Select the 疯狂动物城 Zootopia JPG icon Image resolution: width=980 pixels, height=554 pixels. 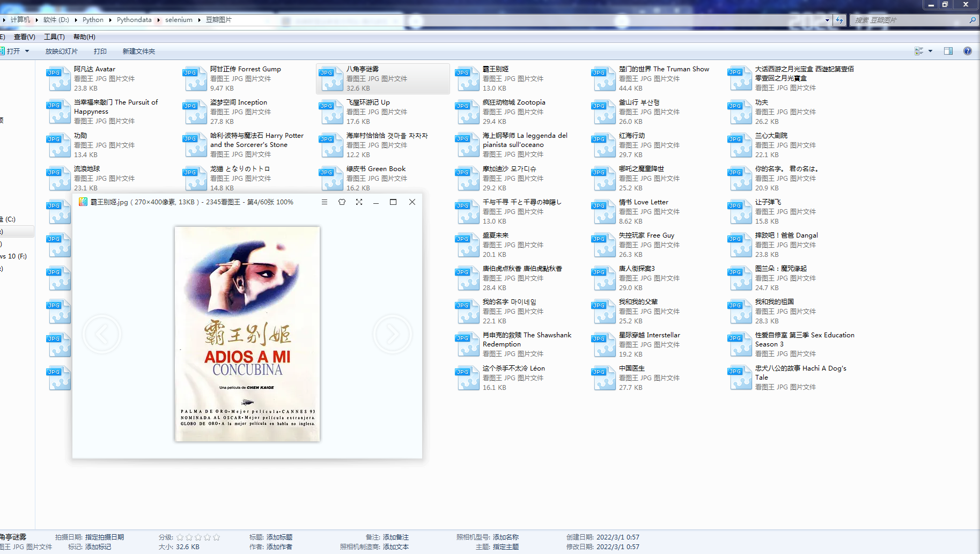(467, 112)
